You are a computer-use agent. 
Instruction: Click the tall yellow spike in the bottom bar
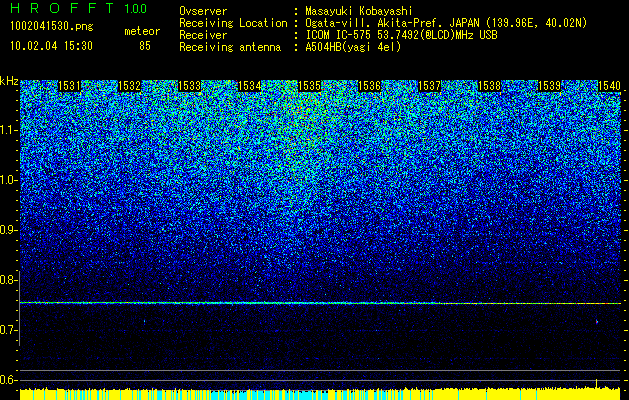point(597,383)
